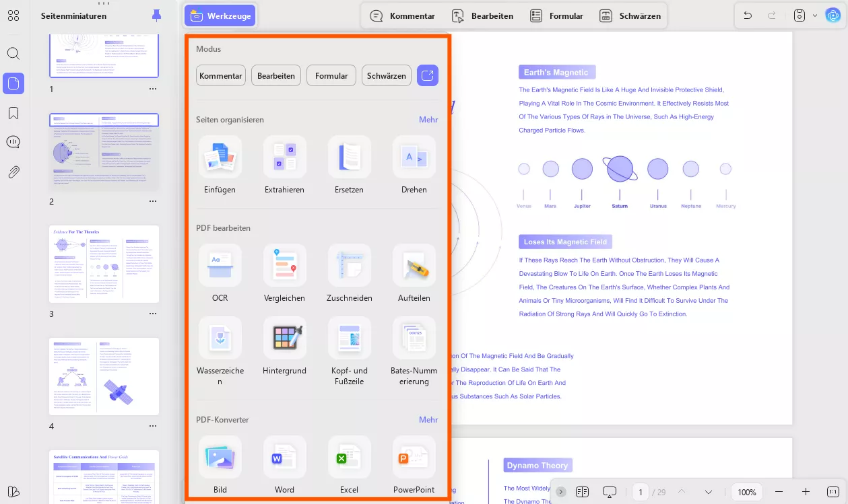Click the 100% zoom level field
This screenshot has width=848, height=504.
coord(747,492)
